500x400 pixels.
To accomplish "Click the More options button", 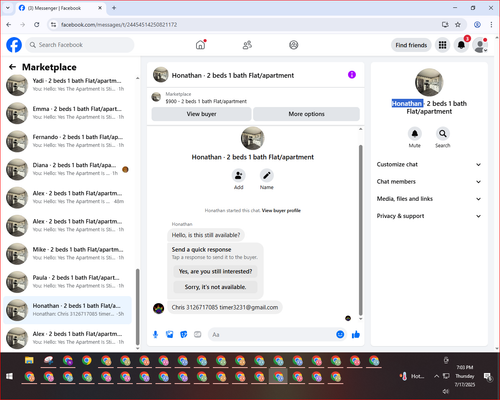I will coord(306,114).
